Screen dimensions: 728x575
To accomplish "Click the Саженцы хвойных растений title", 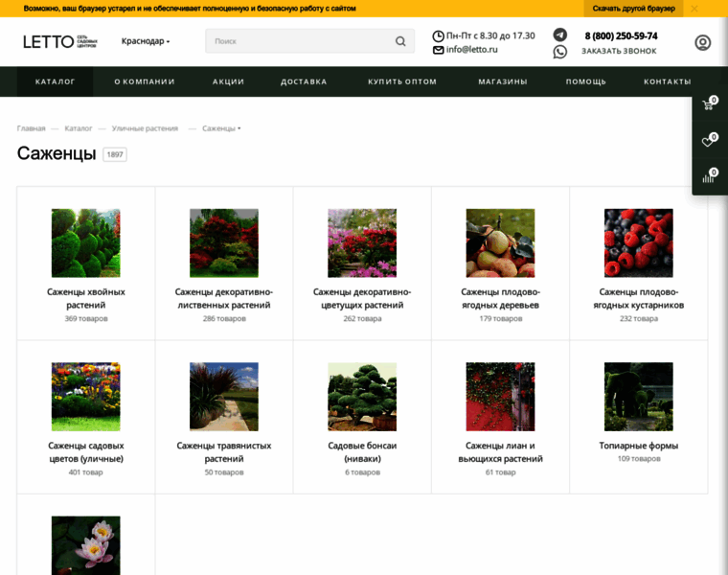I will click(86, 299).
